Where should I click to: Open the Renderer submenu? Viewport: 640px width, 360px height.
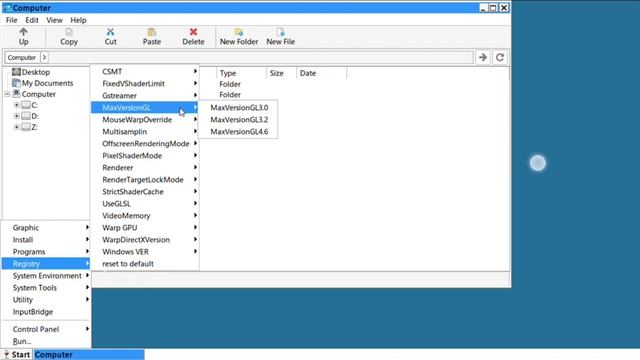click(x=145, y=168)
